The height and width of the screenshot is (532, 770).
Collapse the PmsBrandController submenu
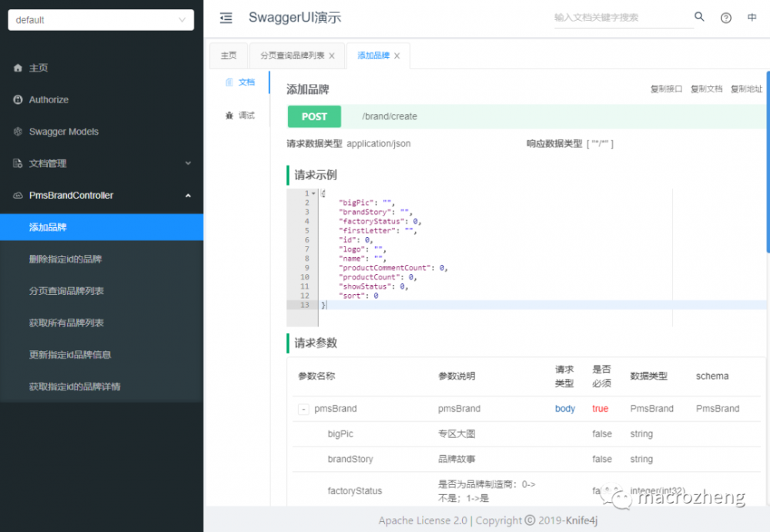coord(189,195)
